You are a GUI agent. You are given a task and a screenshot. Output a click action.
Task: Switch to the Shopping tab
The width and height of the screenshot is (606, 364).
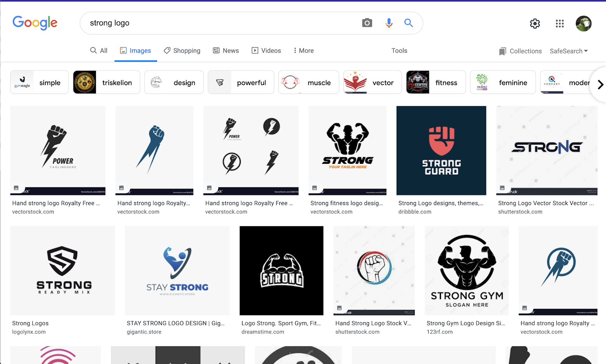click(182, 51)
